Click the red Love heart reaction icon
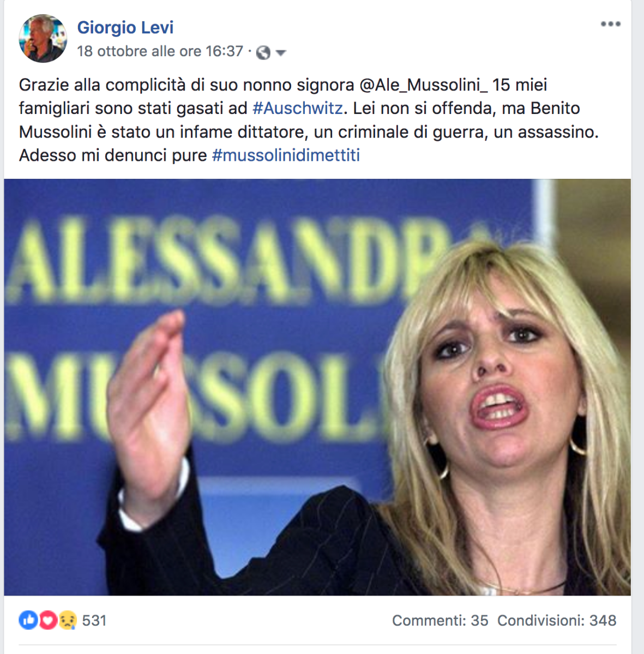The height and width of the screenshot is (654, 644). tap(48, 620)
